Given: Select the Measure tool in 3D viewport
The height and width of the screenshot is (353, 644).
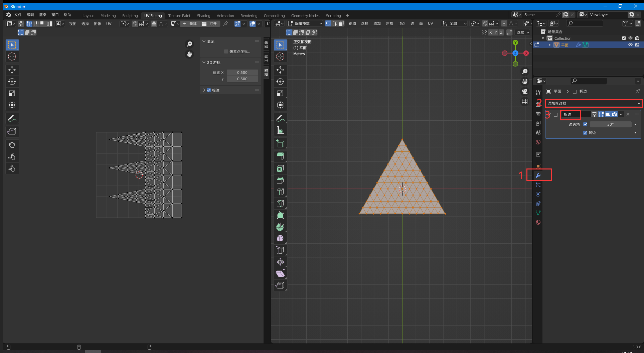Looking at the screenshot, I should point(280,130).
